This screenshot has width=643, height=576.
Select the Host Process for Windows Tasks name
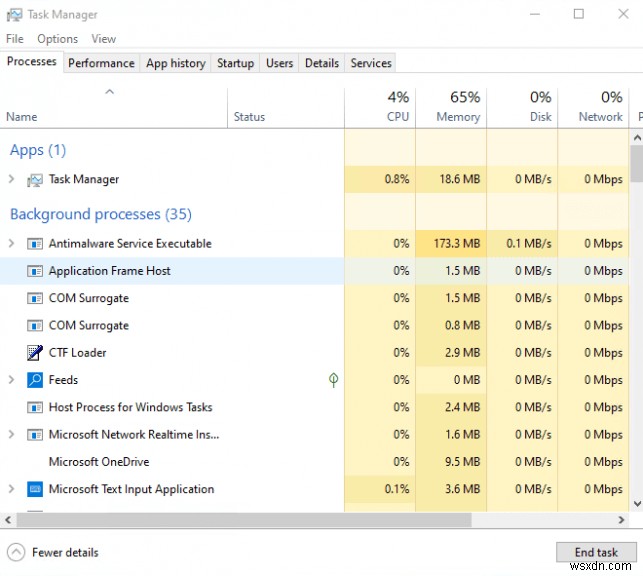pyautogui.click(x=130, y=408)
